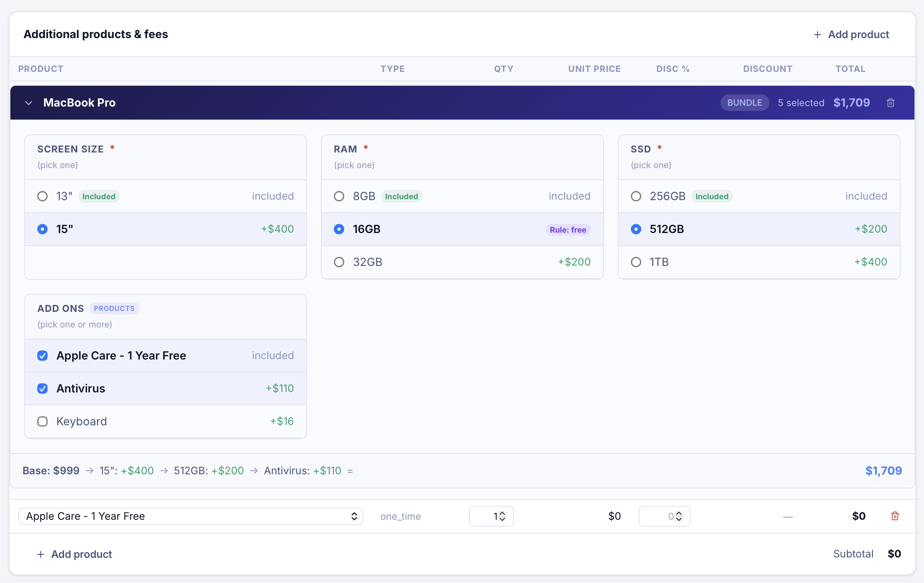The image size is (924, 583).
Task: Click the BUNDLE badge on MacBook Pro
Action: coord(745,103)
